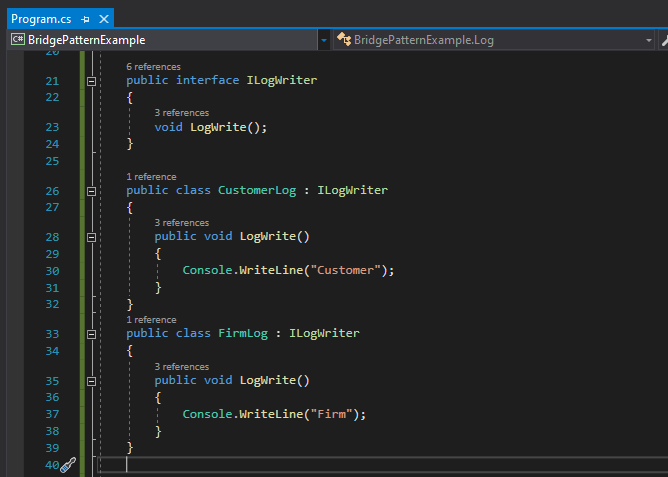668x477 pixels.
Task: Click line number 37 in the margin
Action: 52,414
